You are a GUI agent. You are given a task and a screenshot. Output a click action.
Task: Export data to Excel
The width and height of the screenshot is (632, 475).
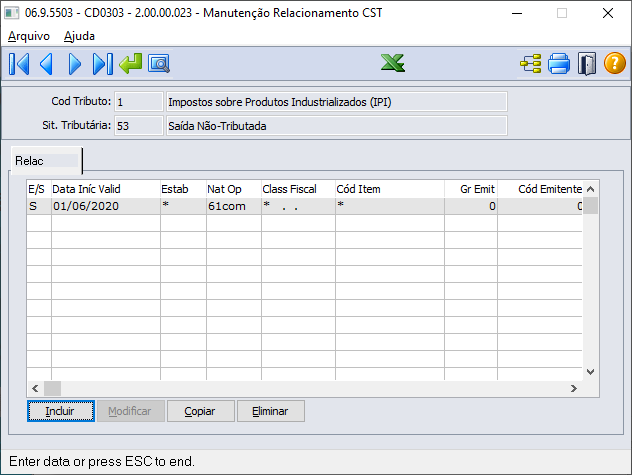point(392,64)
